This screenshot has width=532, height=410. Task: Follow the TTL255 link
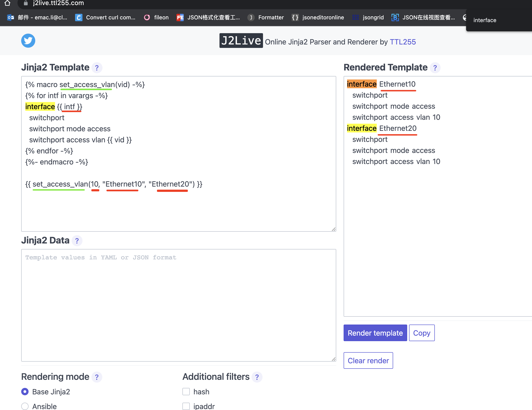click(x=403, y=42)
